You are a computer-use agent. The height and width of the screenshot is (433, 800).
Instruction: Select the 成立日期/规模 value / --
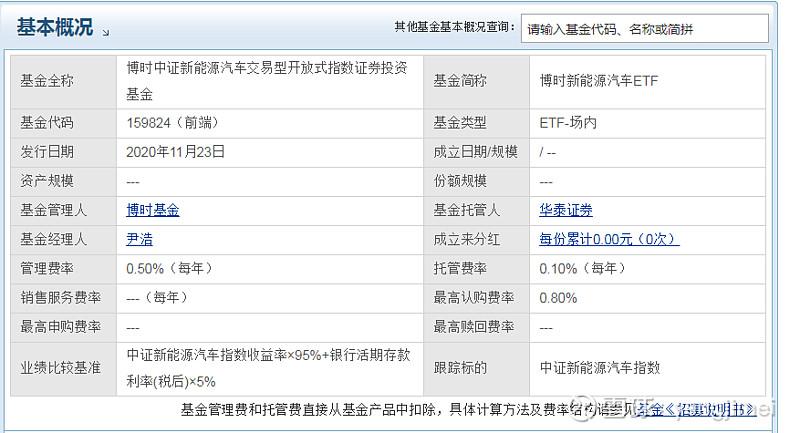[547, 152]
